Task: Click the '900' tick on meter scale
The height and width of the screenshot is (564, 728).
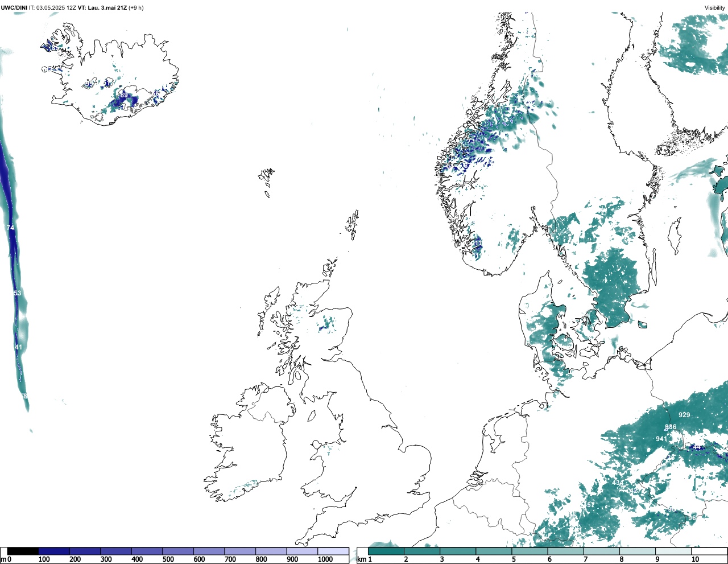Action: tap(292, 559)
